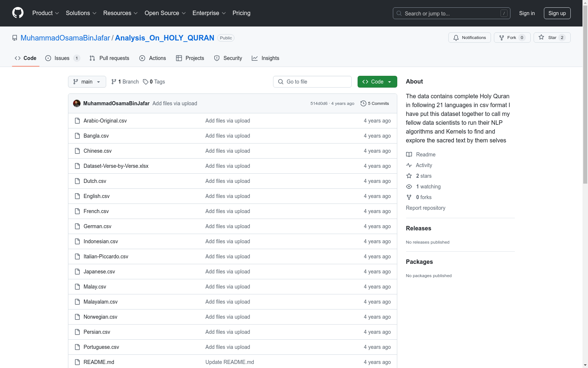Open the Projects tab
The image size is (588, 368).
click(190, 58)
